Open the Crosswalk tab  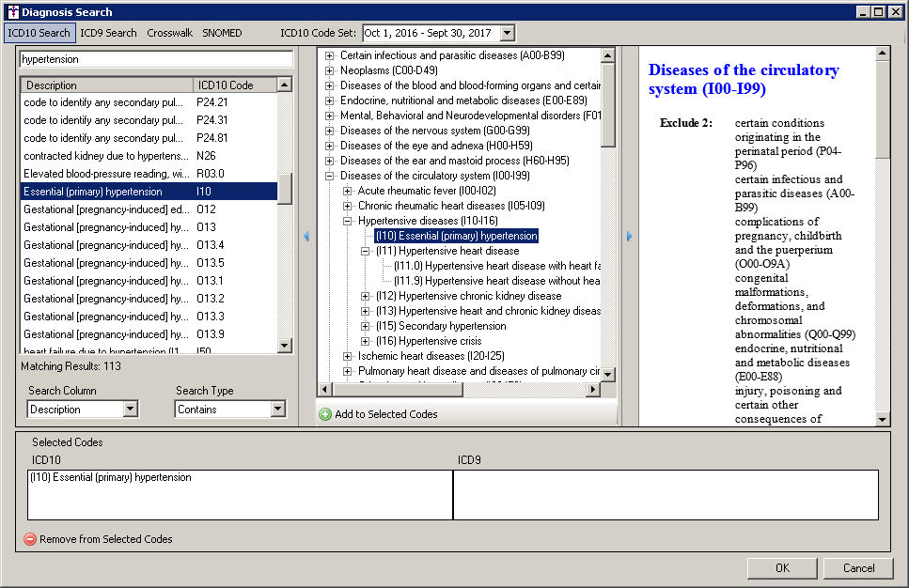169,33
